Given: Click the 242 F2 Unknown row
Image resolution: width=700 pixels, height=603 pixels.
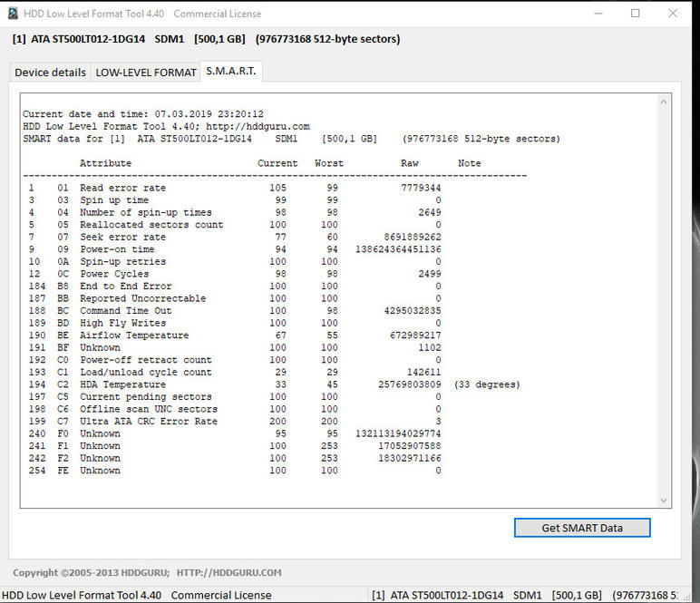Looking at the screenshot, I should click(235, 459).
